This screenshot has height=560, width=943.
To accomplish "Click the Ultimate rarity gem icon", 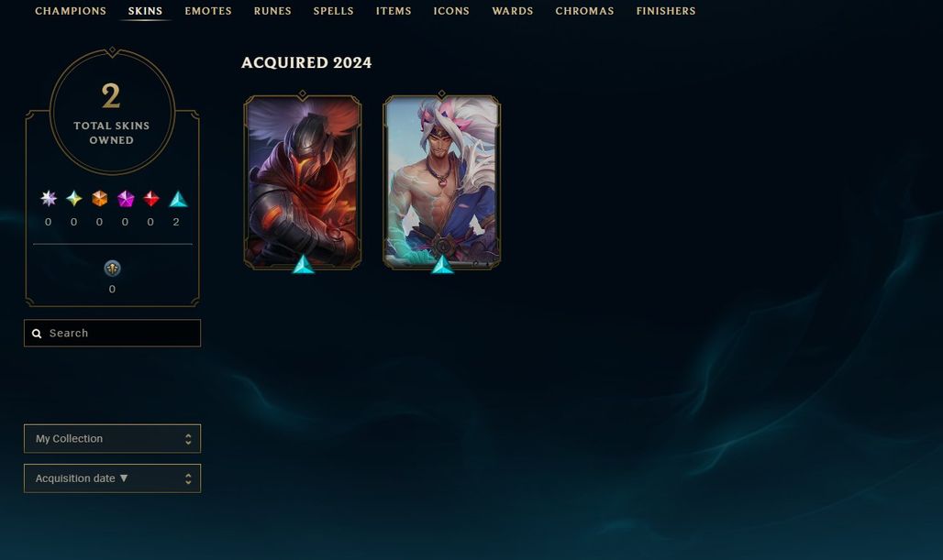I will point(74,198).
